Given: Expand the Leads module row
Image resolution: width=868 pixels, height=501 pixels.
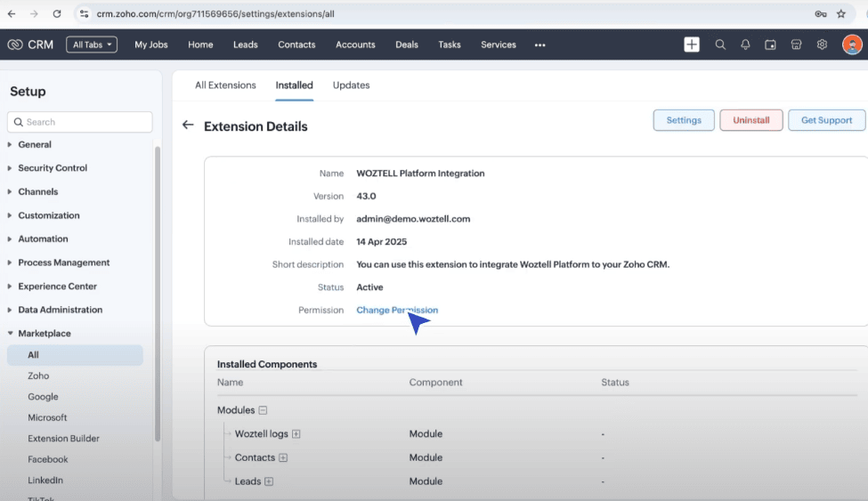Looking at the screenshot, I should 269,481.
